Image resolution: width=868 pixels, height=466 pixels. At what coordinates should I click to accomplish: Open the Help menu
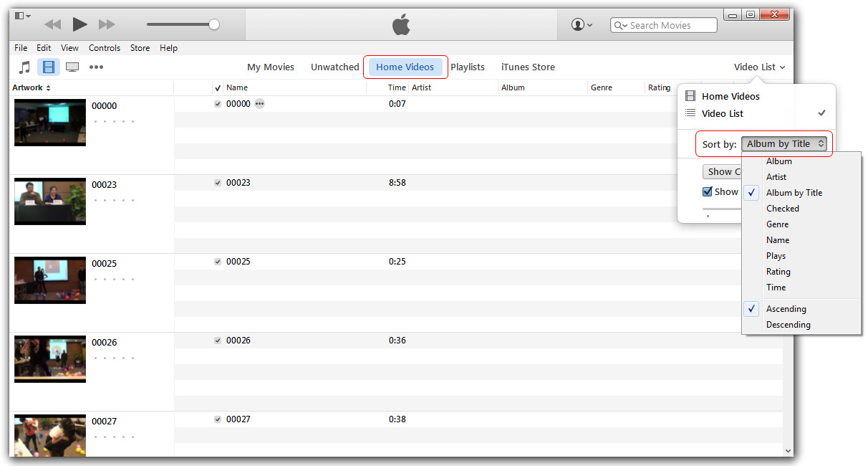click(168, 48)
